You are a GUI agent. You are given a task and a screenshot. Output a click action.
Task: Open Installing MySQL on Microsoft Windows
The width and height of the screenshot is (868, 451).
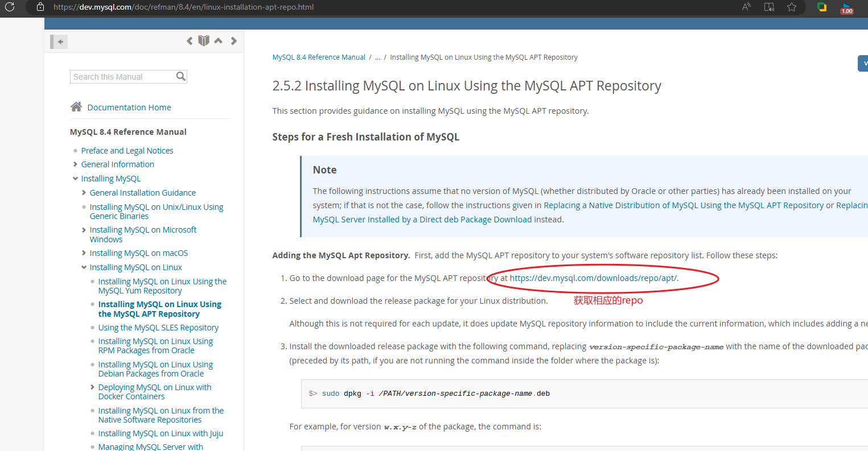pyautogui.click(x=143, y=234)
